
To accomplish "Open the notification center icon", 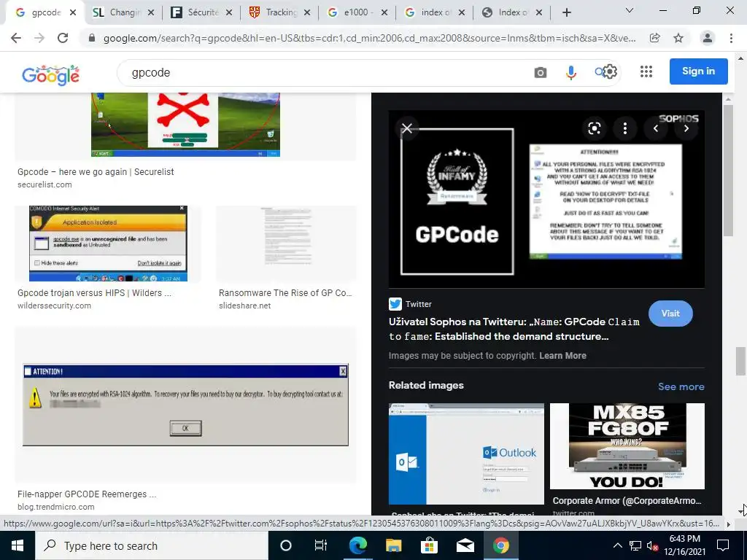I will [723, 545].
